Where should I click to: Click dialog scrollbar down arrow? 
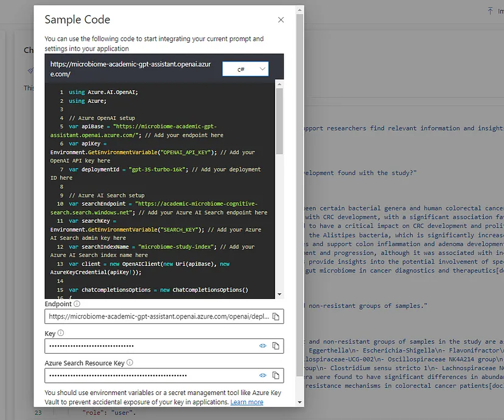[299, 402]
